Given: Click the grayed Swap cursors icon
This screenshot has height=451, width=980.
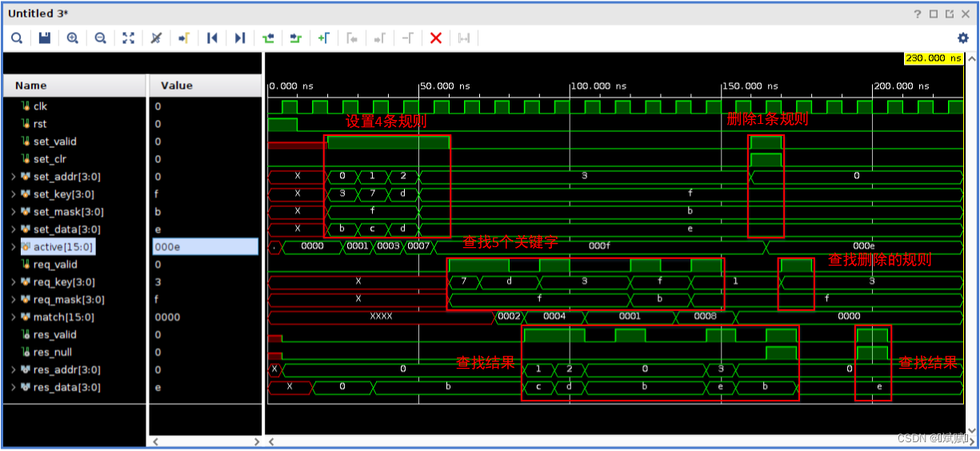Looking at the screenshot, I should (x=407, y=38).
